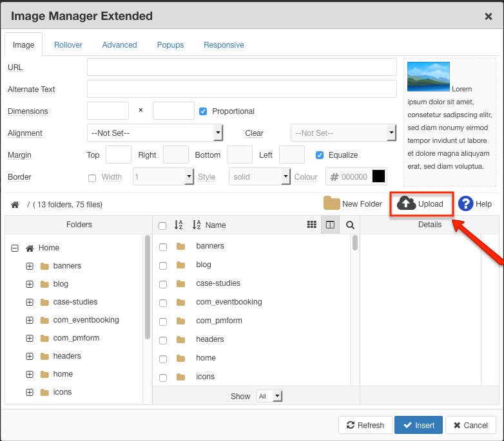Click the Upload cloud icon

pyautogui.click(x=406, y=203)
